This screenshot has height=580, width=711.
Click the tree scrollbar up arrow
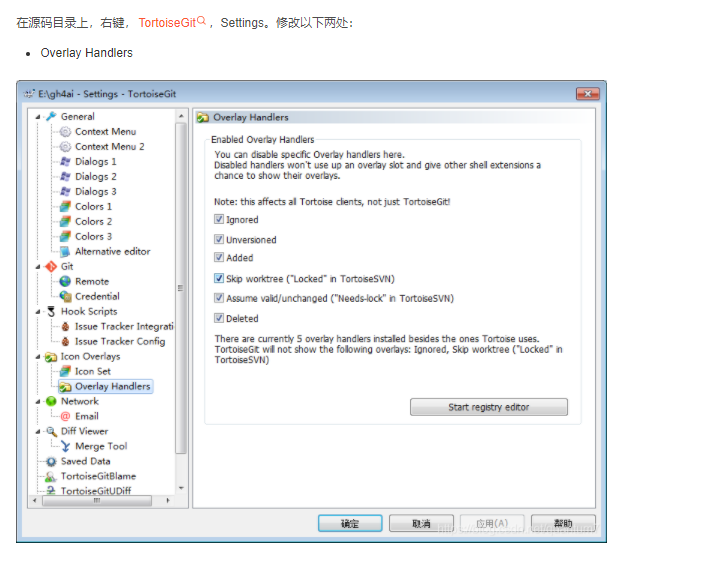(181, 116)
